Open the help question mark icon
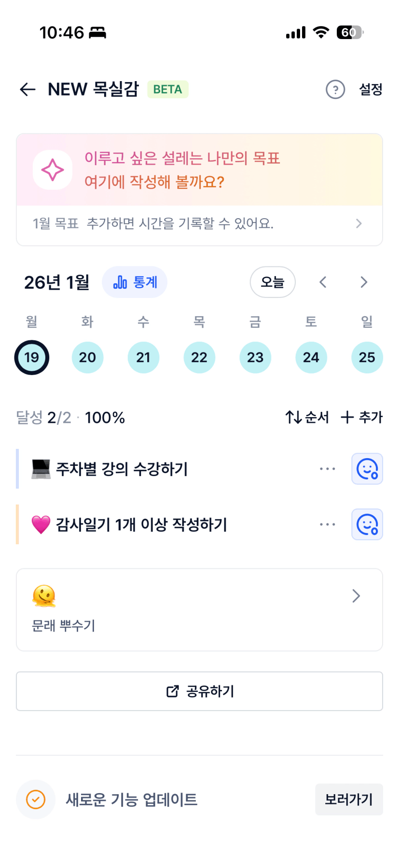Image resolution: width=399 pixels, height=868 pixels. tap(335, 89)
